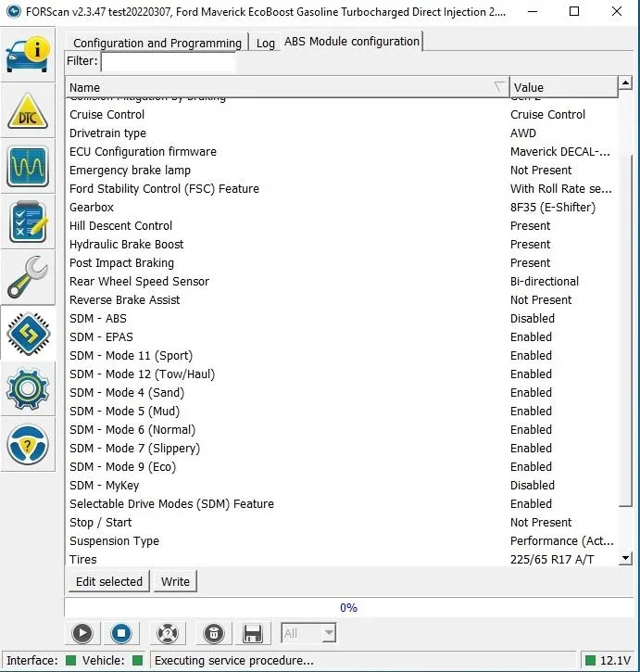This screenshot has width=640, height=672.
Task: Open the DTC trouble codes section
Action: (x=28, y=111)
